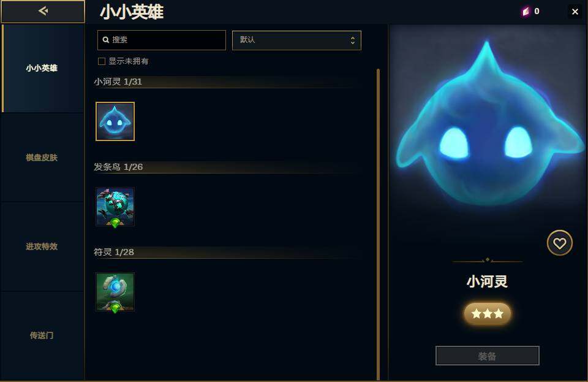588x382 pixels.
Task: Go back using the top-left arrow
Action: pos(43,11)
